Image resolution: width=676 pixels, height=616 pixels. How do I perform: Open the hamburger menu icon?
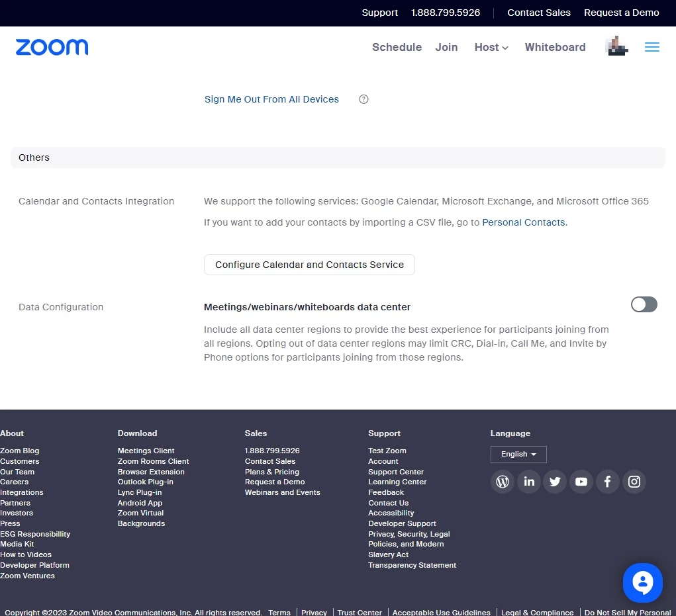coord(652,47)
